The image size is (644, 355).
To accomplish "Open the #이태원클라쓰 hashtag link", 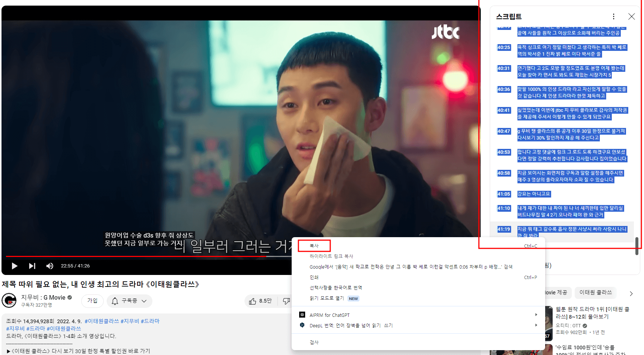I will click(102, 321).
